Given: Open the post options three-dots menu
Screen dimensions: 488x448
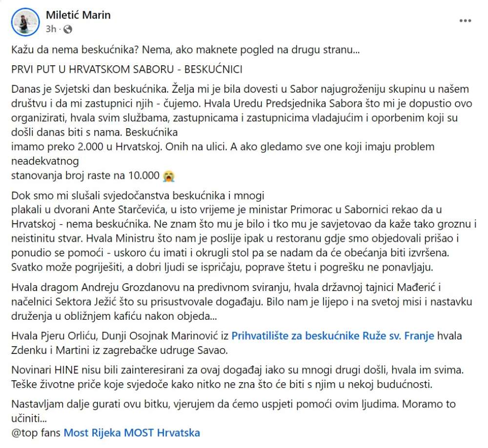Looking at the screenshot, I should coord(465,21).
